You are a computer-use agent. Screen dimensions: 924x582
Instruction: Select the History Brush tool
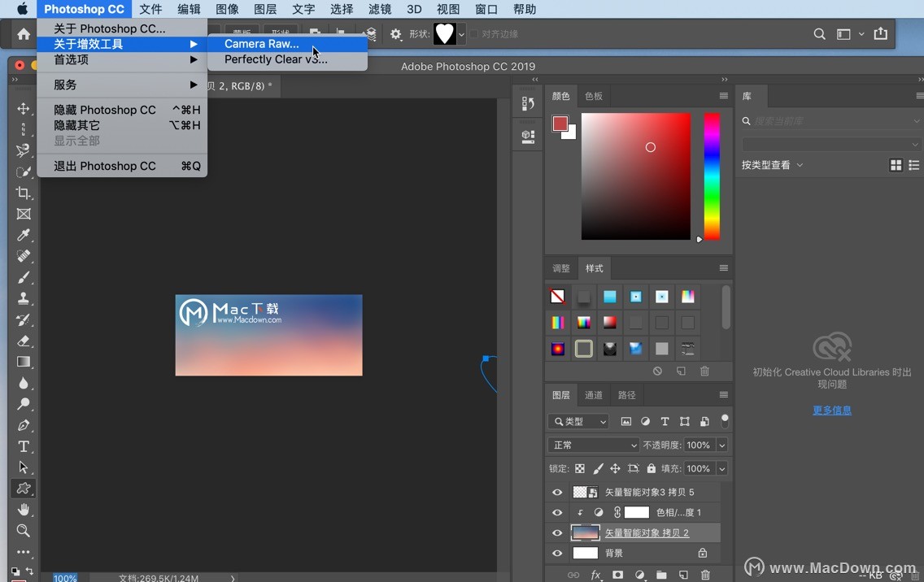(24, 320)
